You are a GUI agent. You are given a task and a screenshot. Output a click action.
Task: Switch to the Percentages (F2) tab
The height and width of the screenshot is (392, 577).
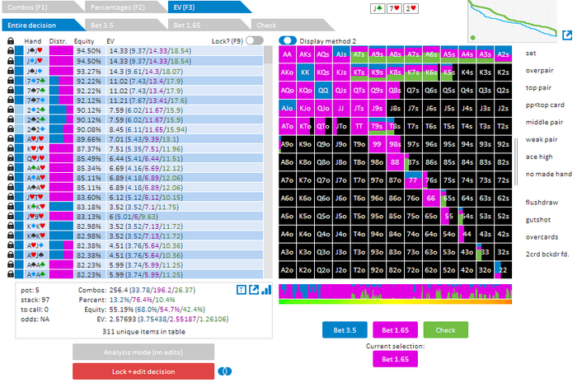[125, 7]
